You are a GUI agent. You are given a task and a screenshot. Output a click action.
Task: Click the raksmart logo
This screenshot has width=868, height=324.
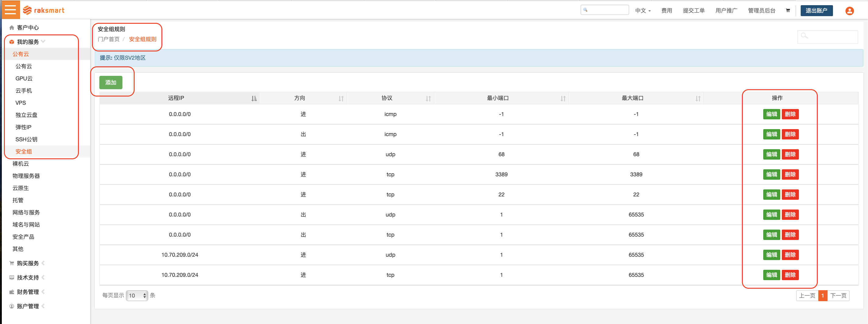click(x=44, y=10)
